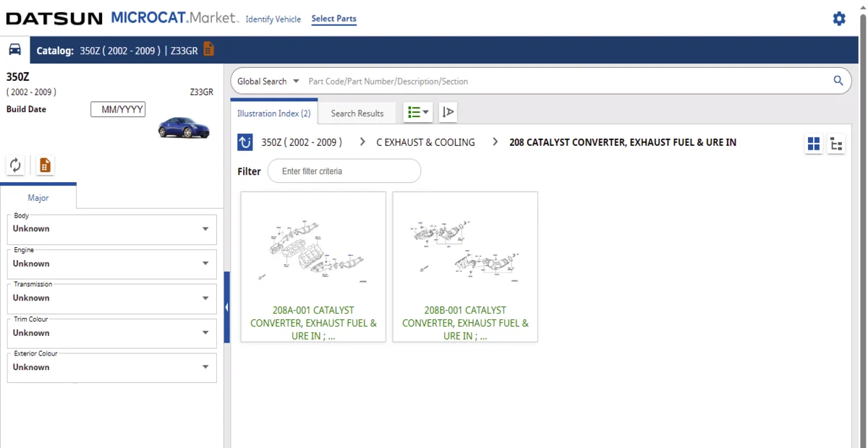Open the green list view dropdown button

(418, 112)
